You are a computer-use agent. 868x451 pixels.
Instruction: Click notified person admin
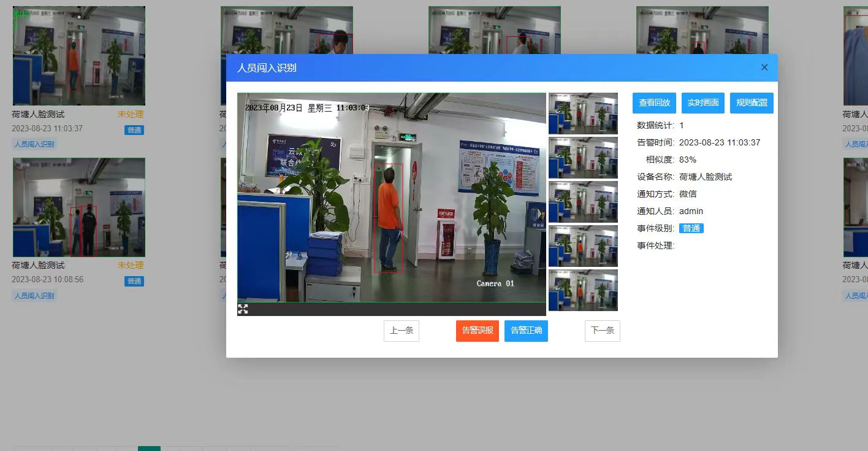[x=691, y=211]
